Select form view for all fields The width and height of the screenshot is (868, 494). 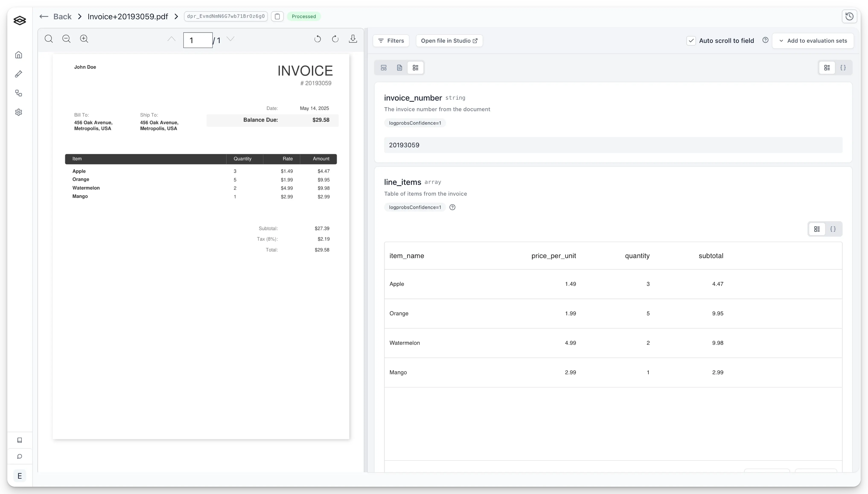click(x=827, y=67)
